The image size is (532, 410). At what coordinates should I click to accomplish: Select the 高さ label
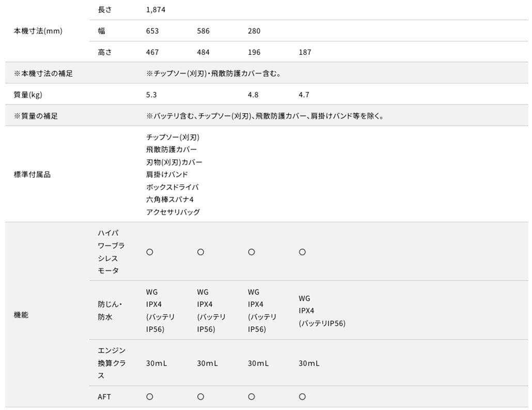[x=104, y=52]
